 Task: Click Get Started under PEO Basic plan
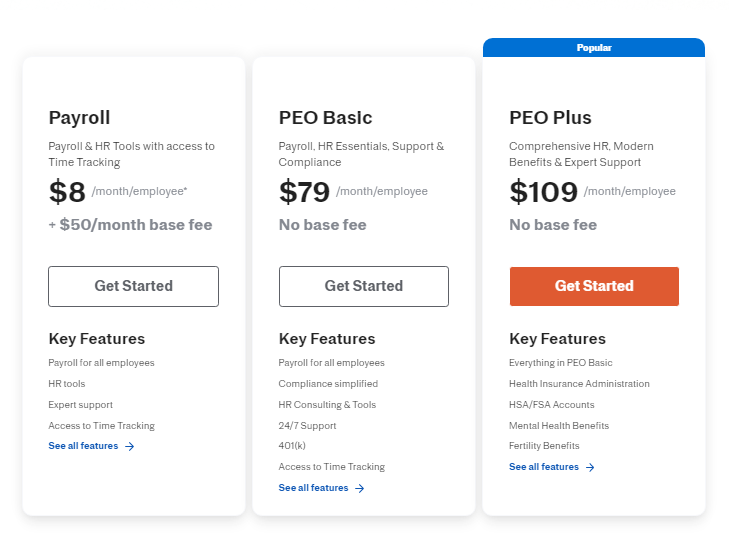(363, 286)
